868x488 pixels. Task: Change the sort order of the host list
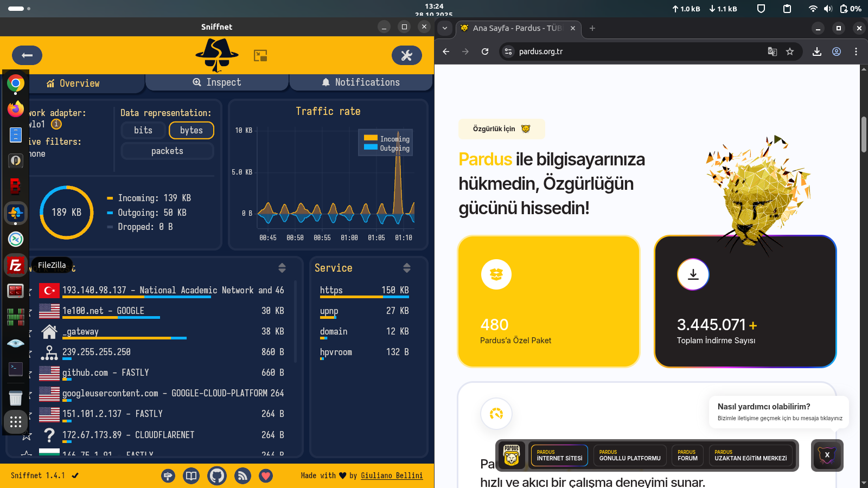point(282,268)
